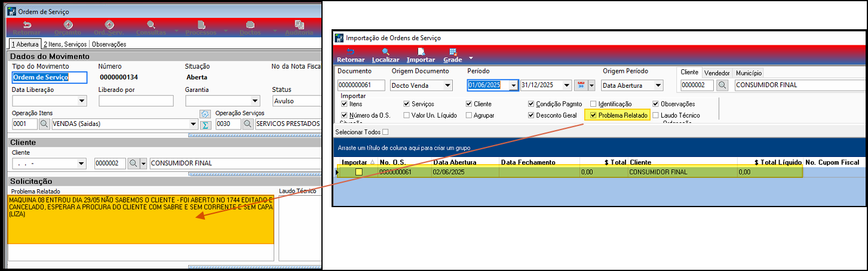
Task: Open dropdown arrow after Consultas
Action: pyautogui.click(x=177, y=30)
